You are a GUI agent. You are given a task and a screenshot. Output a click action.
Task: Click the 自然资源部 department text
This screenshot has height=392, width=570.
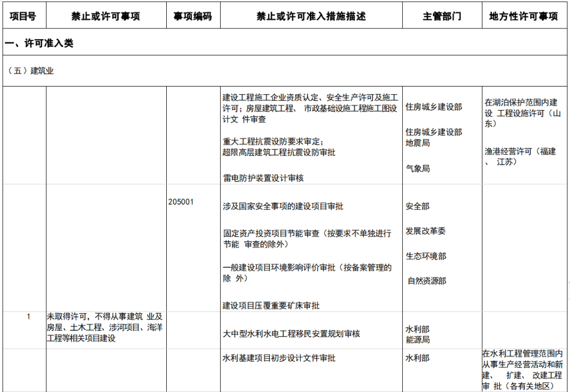(425, 281)
